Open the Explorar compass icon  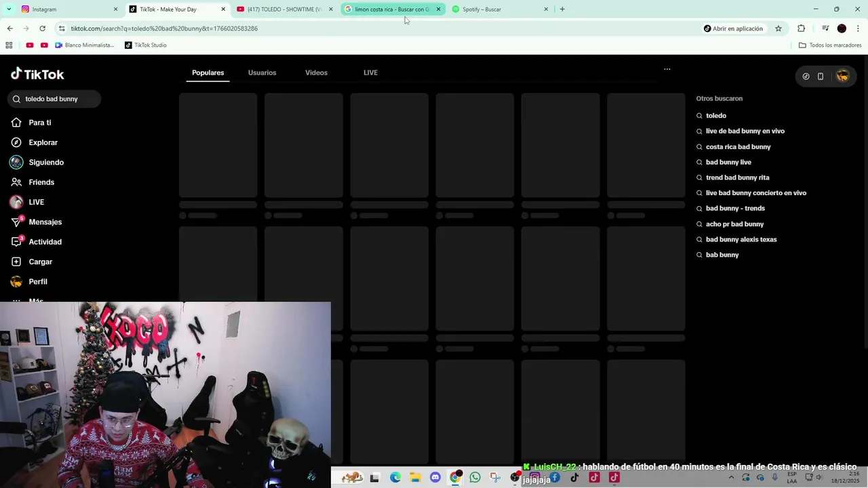click(x=16, y=142)
